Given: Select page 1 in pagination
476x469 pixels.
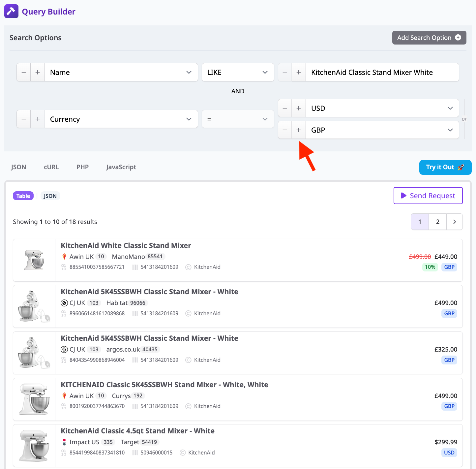Looking at the screenshot, I should click(x=420, y=222).
